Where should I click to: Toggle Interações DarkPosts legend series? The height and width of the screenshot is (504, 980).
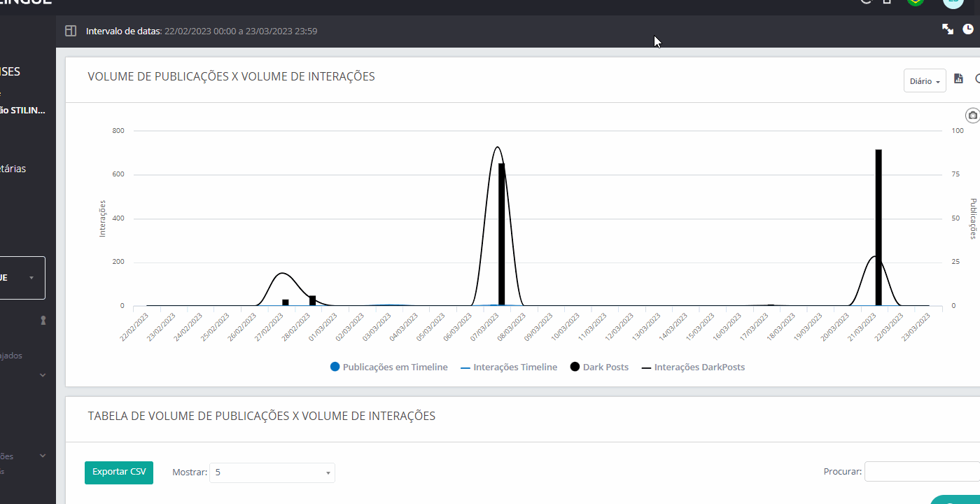coord(693,367)
